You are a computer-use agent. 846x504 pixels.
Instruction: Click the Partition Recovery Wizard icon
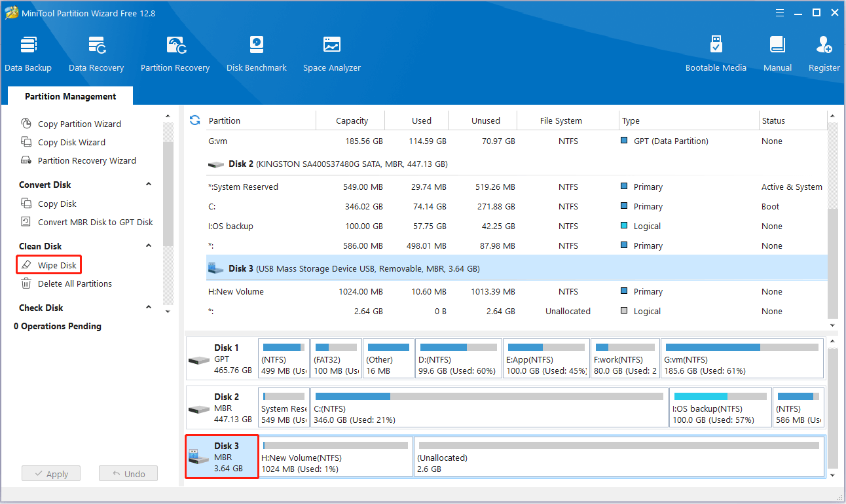(x=26, y=160)
